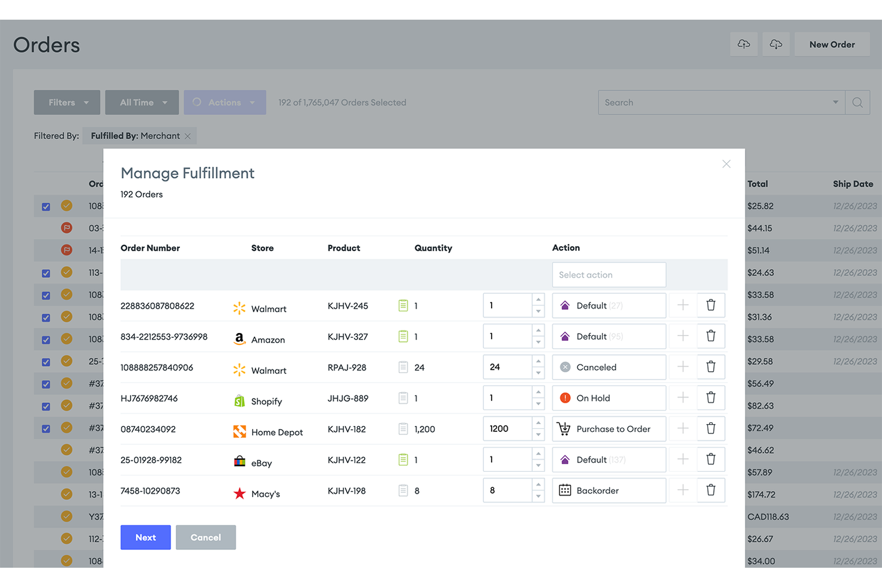
Task: Open the Filters menu
Action: 67,102
